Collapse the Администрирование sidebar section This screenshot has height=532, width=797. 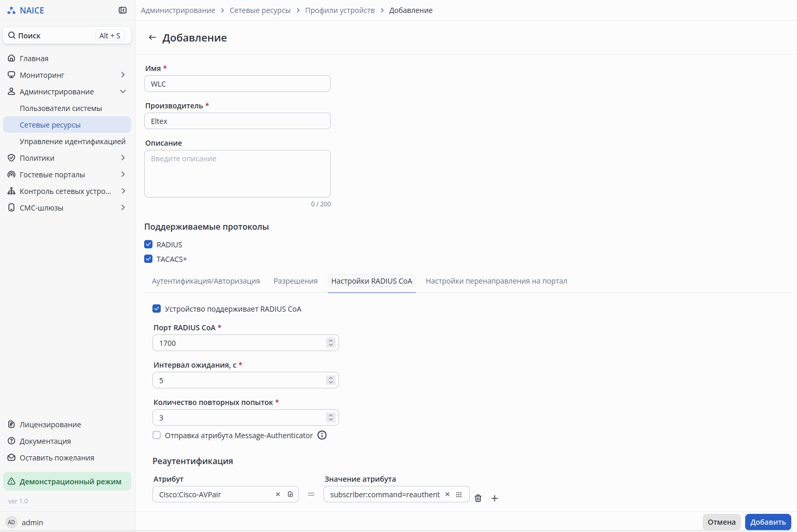tap(123, 92)
